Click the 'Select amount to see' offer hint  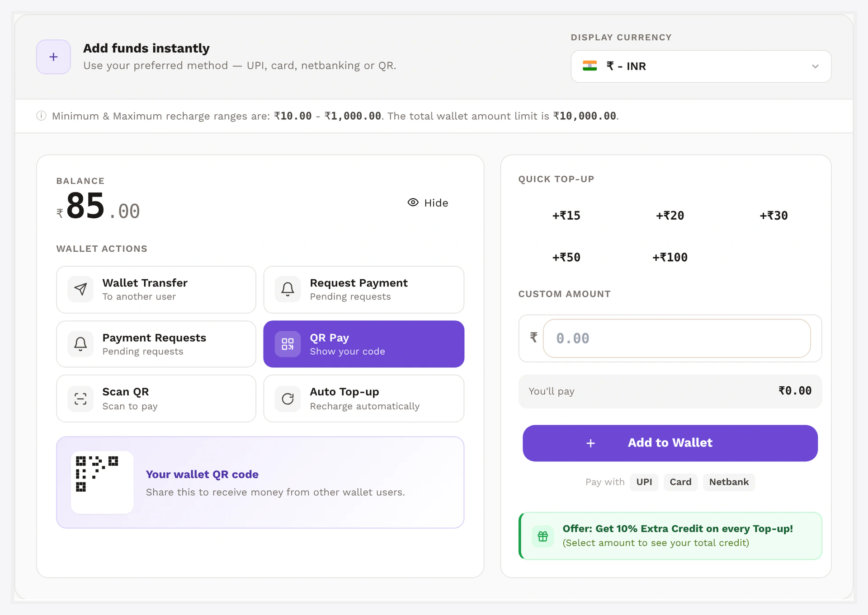click(656, 543)
